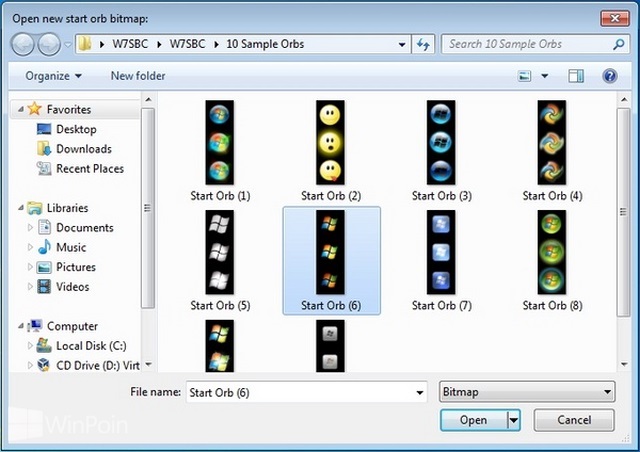Open Desktop under Favorites
Image resolution: width=640 pixels, height=452 pixels.
pyautogui.click(x=76, y=129)
